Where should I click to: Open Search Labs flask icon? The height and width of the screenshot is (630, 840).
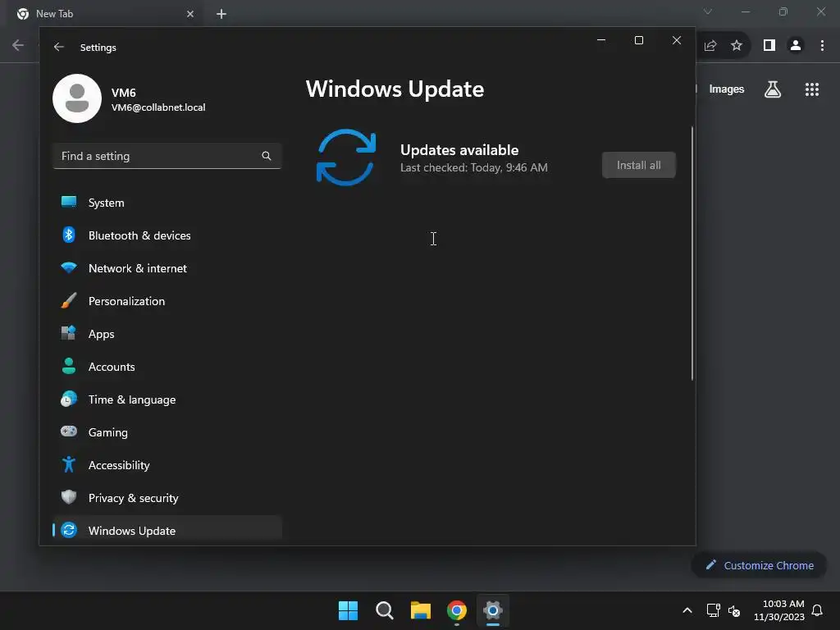click(773, 89)
